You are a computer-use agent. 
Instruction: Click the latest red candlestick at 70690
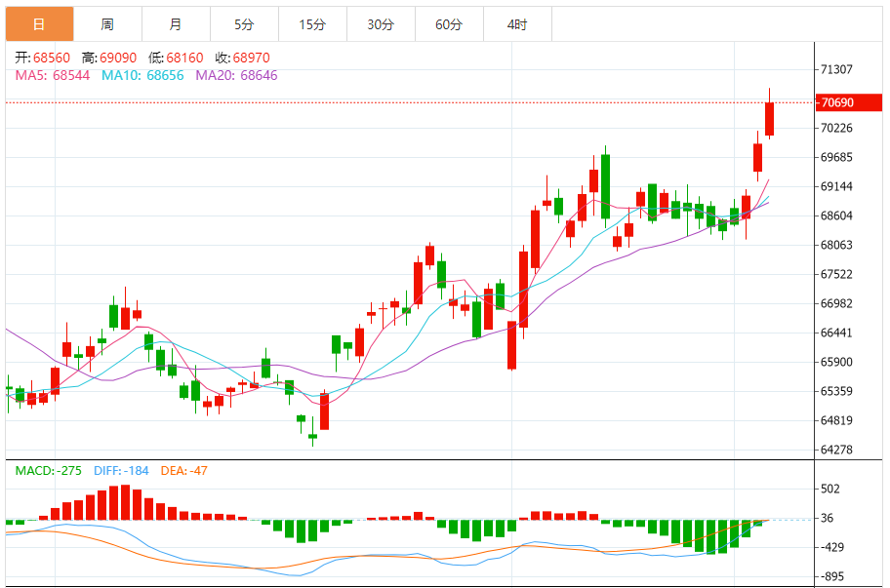770,119
